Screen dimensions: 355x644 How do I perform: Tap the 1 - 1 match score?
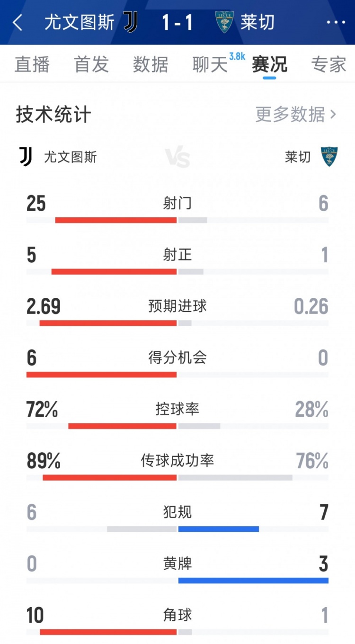177,22
